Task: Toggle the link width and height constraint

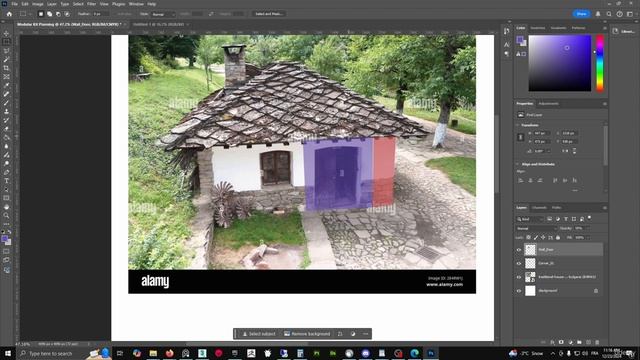Action: coord(520,138)
